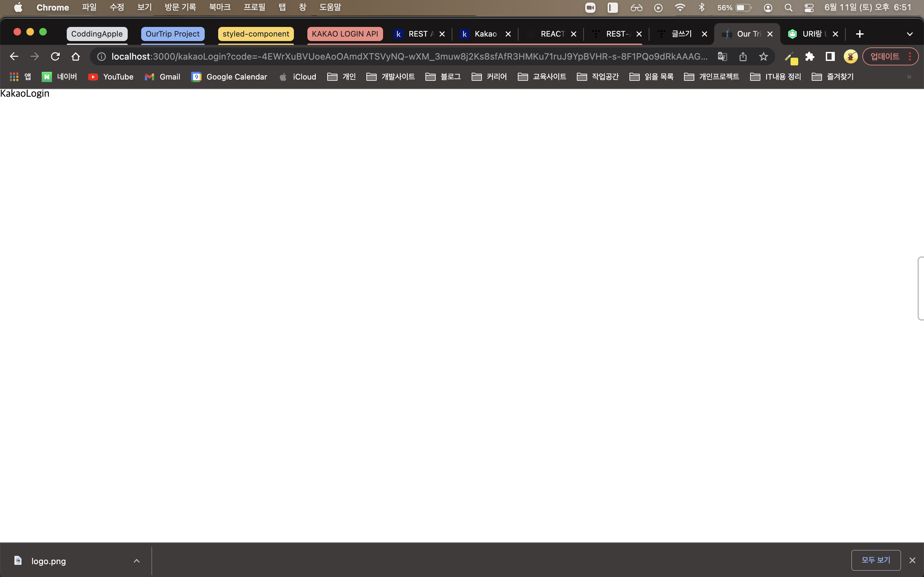Screen dimensions: 924x577
Task: Click the 모두 보기 downloads button
Action: coord(876,560)
